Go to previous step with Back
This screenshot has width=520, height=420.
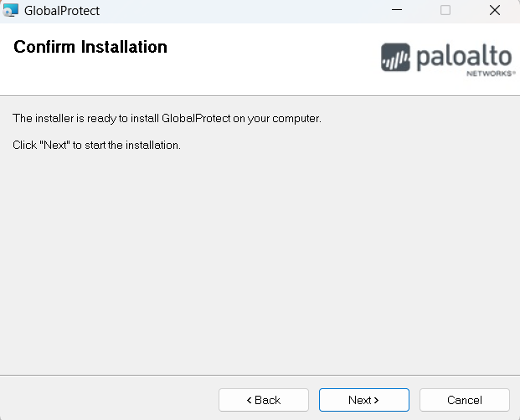click(x=264, y=400)
